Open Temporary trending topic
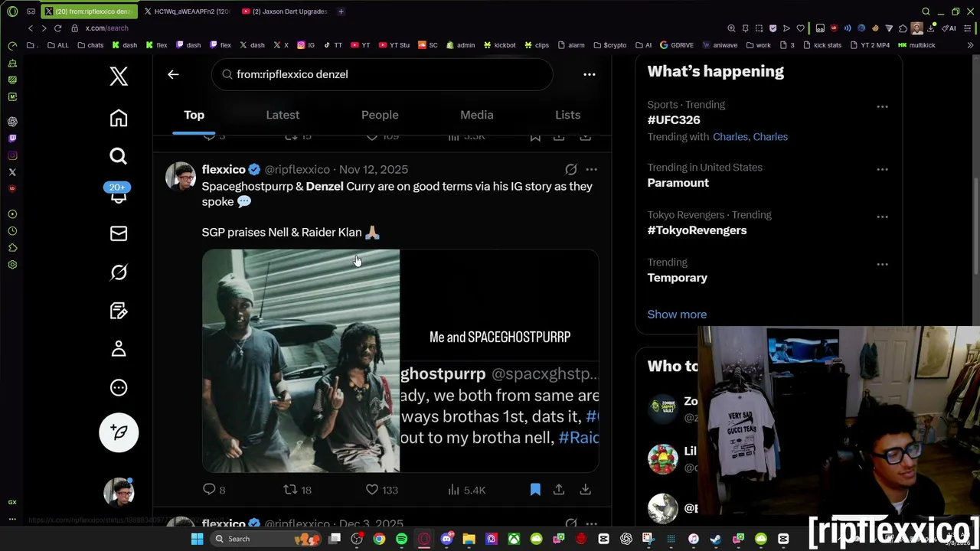The width and height of the screenshot is (980, 551). (678, 278)
